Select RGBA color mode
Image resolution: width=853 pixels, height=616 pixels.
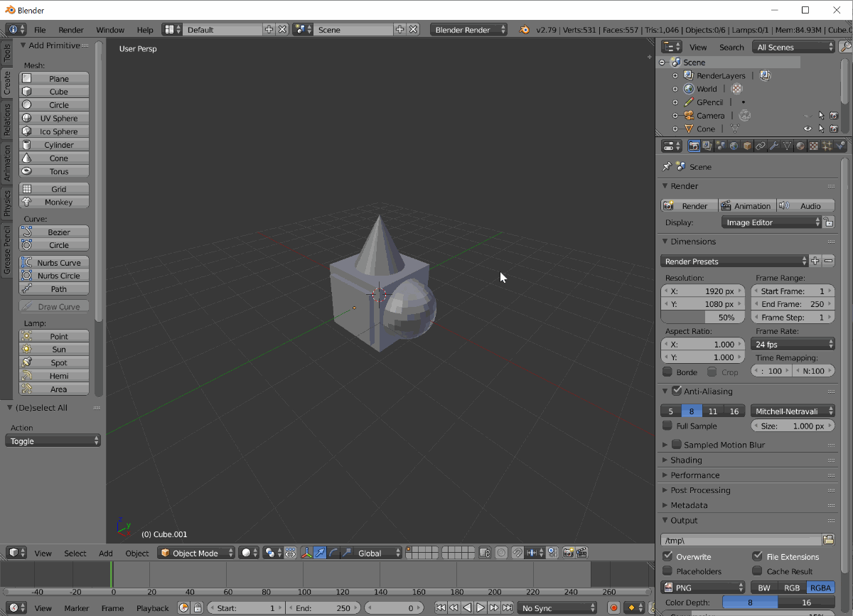[820, 588]
